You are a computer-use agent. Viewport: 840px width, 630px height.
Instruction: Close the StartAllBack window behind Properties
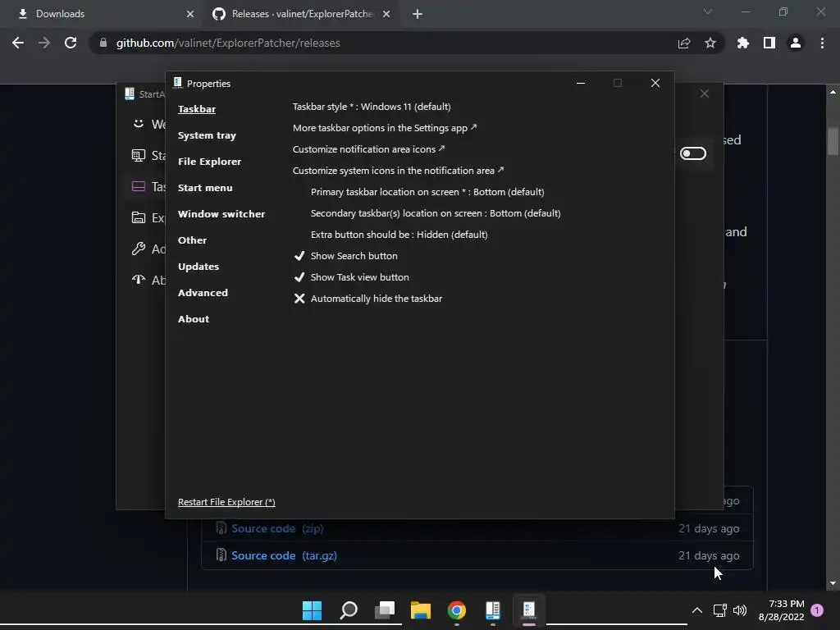pos(705,94)
